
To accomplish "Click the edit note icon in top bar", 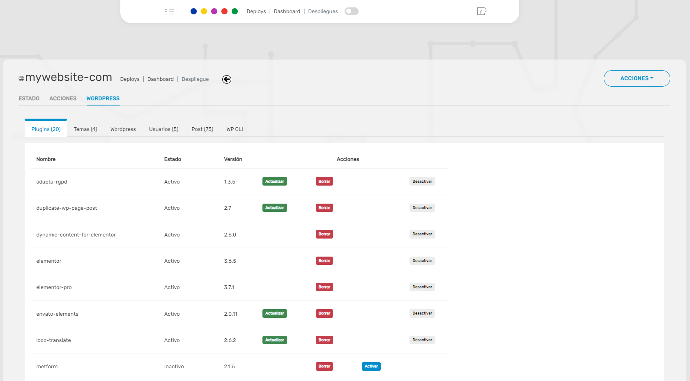I will (x=481, y=11).
